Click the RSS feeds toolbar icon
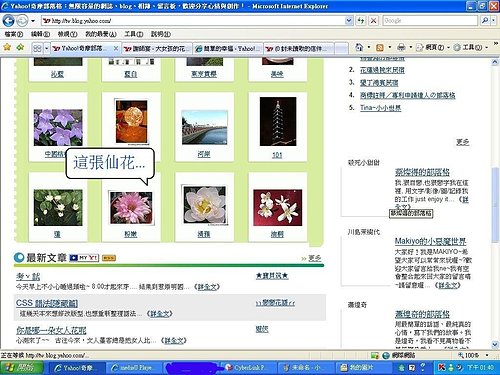 pos(380,48)
